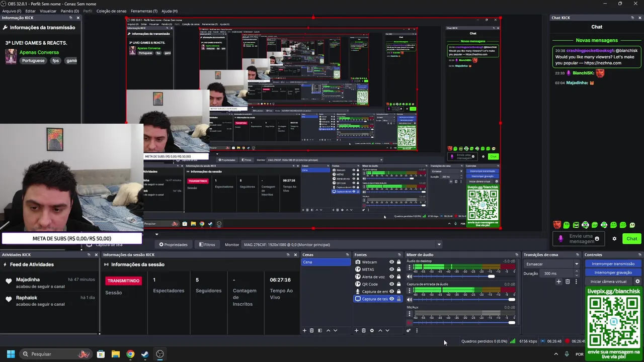Open the Arquivo menu

click(x=12, y=11)
